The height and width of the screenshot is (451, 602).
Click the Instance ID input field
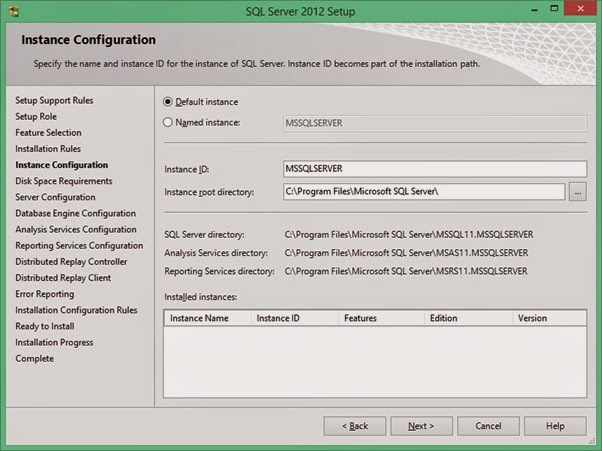click(x=435, y=169)
